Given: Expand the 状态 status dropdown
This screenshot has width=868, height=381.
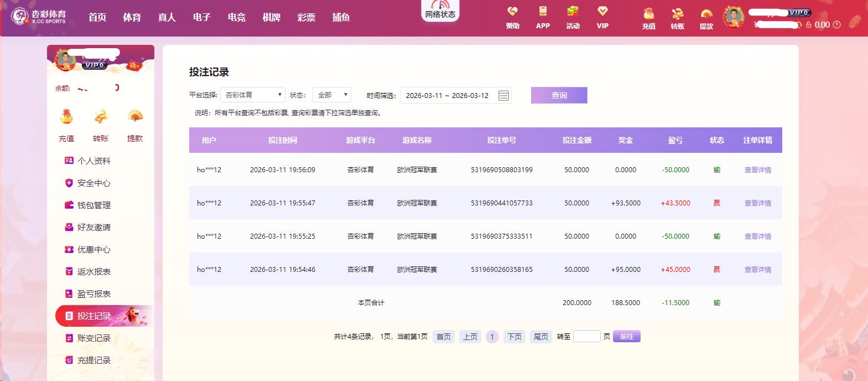Looking at the screenshot, I should [x=331, y=95].
